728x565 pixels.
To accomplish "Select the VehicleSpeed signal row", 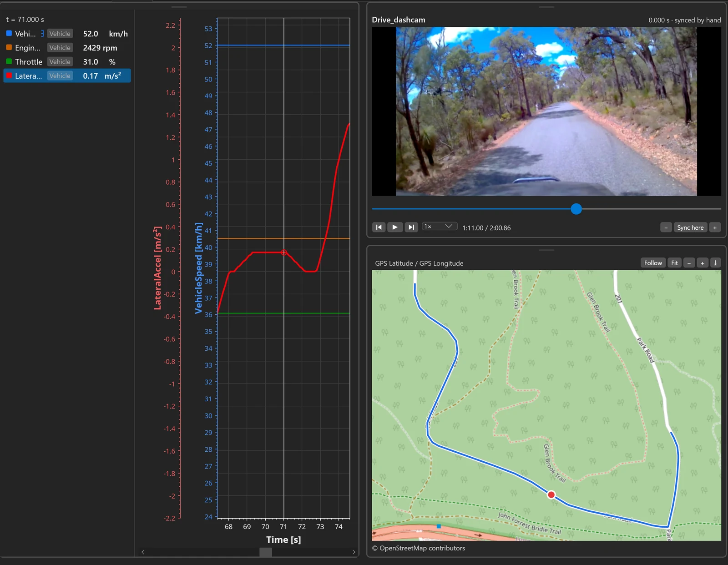I will click(x=67, y=34).
